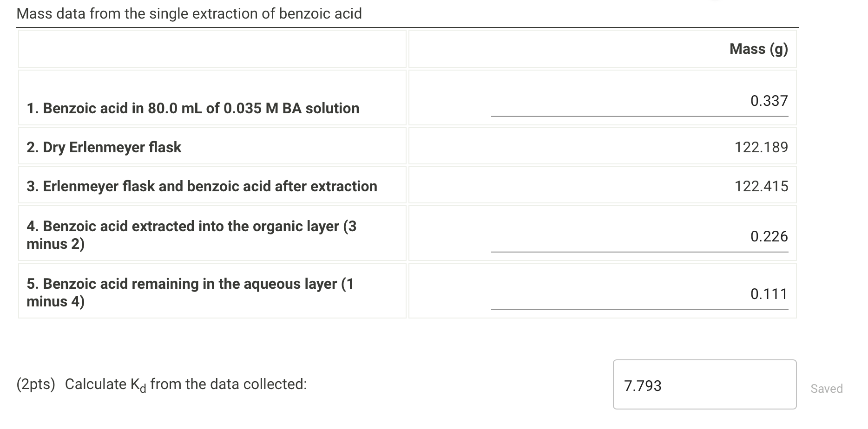Select the flask and benzoic acid after extraction row
This screenshot has width=868, height=429.
[x=202, y=186]
